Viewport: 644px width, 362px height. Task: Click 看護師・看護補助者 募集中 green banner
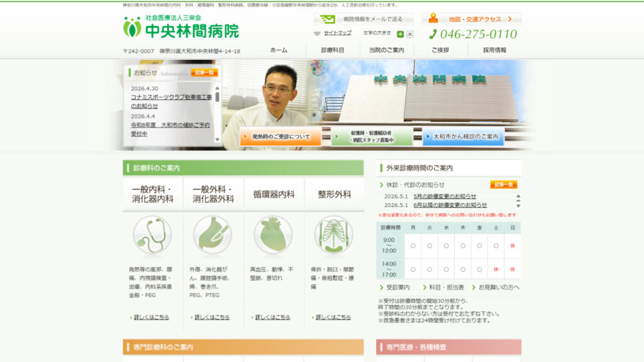click(x=372, y=136)
